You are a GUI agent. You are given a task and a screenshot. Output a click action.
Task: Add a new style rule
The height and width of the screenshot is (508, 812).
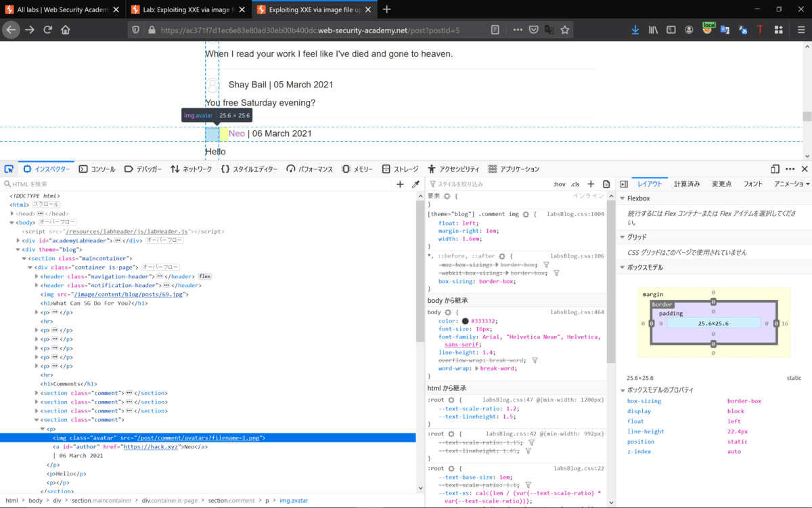click(591, 184)
